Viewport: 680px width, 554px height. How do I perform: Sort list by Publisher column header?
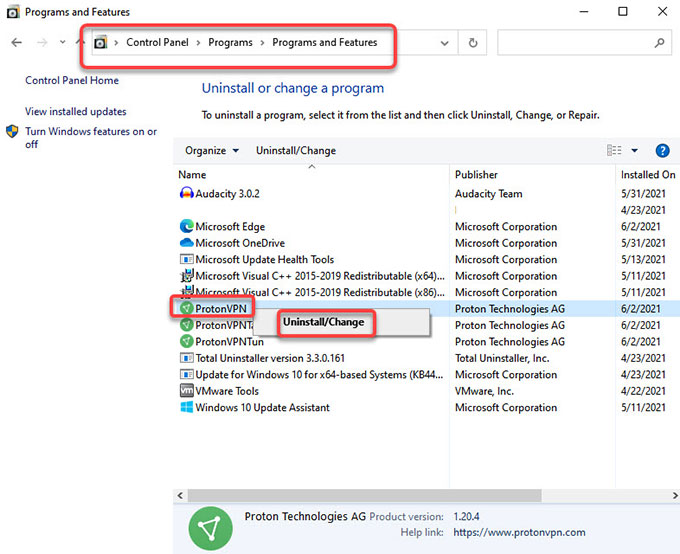pos(476,175)
